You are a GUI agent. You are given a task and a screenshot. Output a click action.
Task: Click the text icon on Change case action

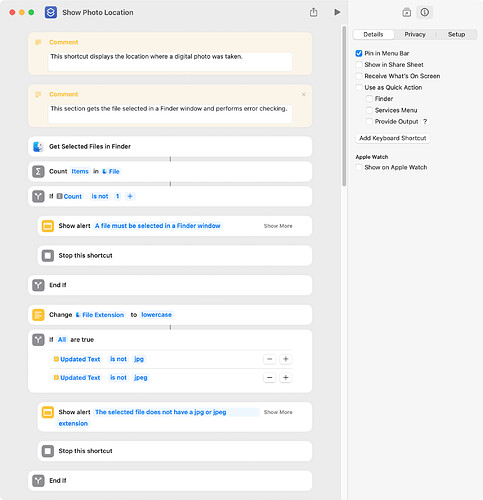(38, 315)
